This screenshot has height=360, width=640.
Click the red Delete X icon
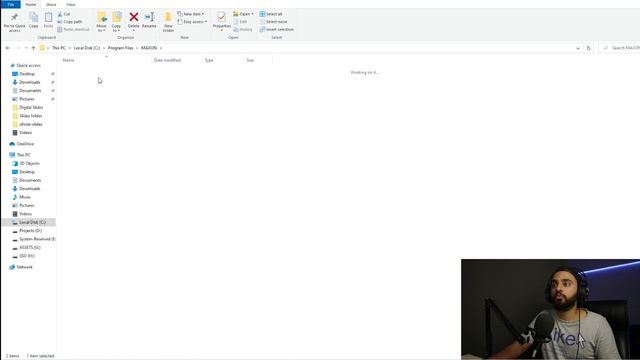tap(133, 17)
